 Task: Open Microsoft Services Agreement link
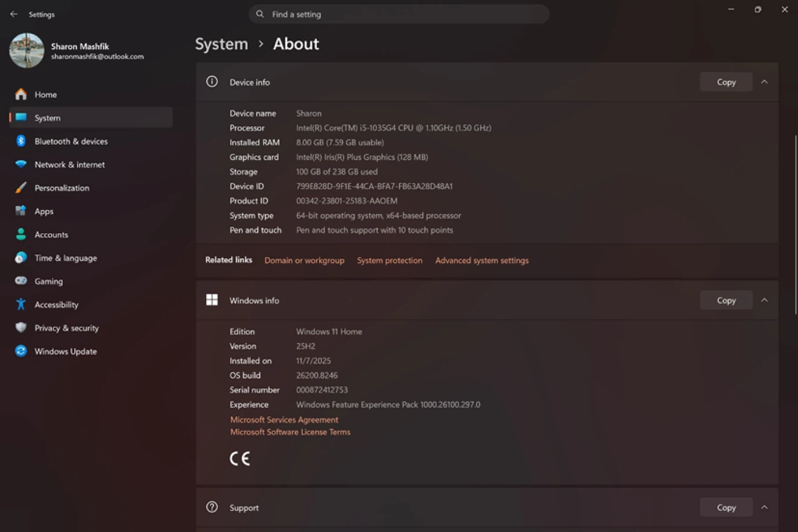284,420
